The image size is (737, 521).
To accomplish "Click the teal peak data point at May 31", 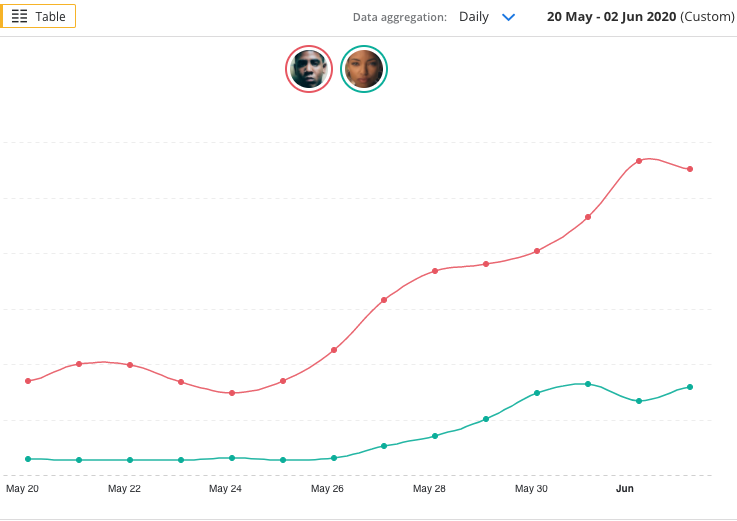I will (x=588, y=384).
